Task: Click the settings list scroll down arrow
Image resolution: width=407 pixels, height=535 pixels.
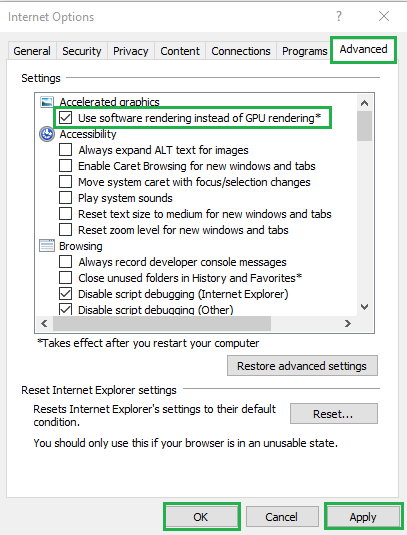Action: (364, 307)
